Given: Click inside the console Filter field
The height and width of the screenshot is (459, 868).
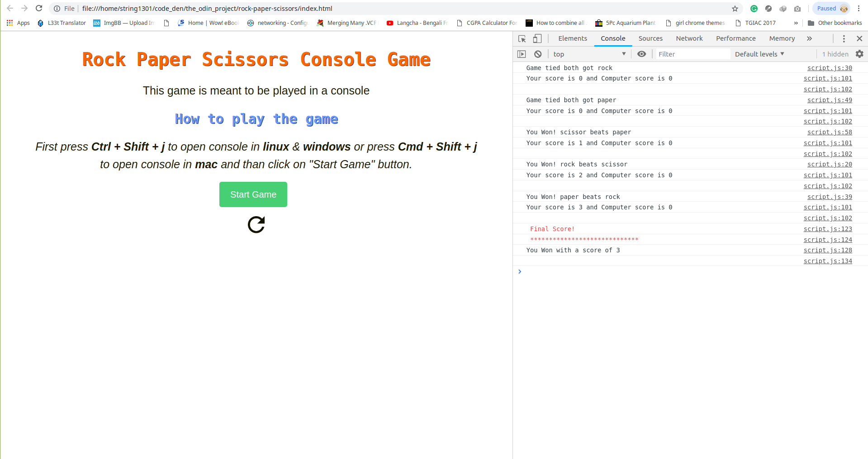Looking at the screenshot, I should pos(692,54).
